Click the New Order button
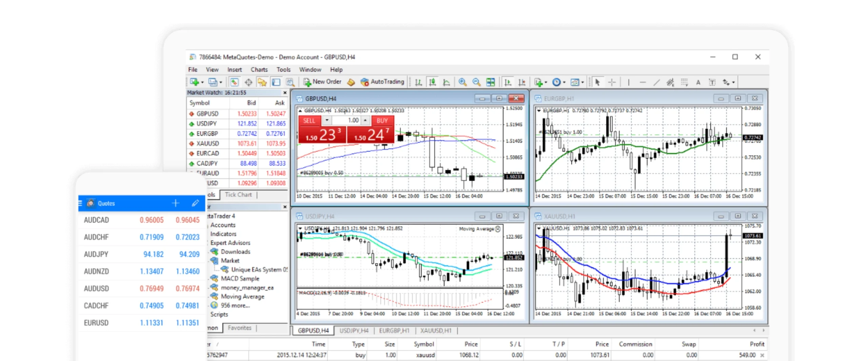This screenshot has width=868, height=361. 322,82
